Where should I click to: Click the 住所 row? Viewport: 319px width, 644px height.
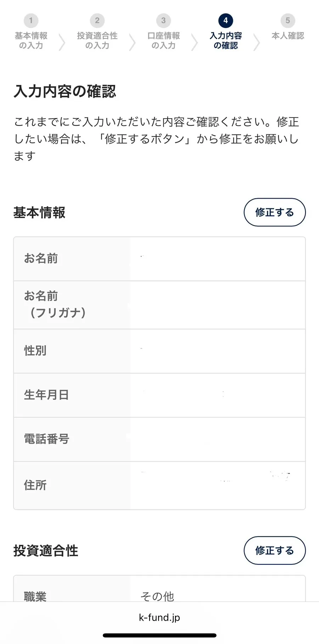pos(159,485)
